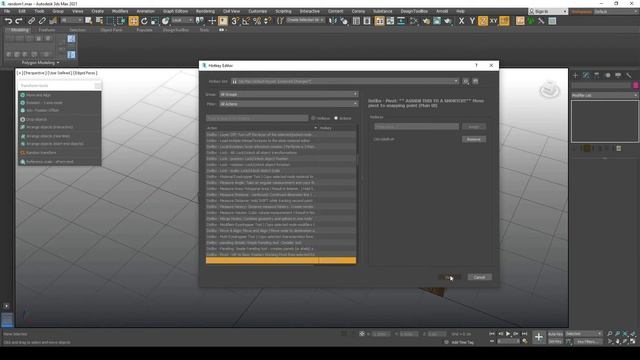The height and width of the screenshot is (360, 640).
Task: Activate the Select and Move tool
Action: [x=133, y=21]
